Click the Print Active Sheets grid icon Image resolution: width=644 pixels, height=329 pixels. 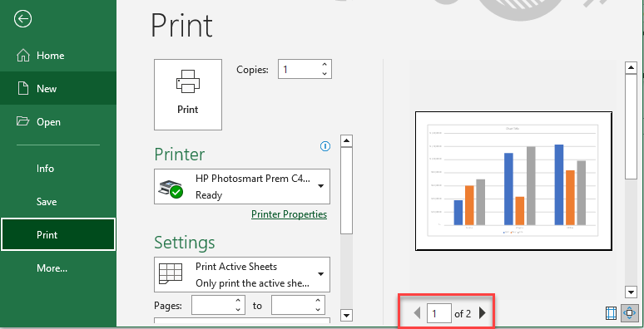pyautogui.click(x=170, y=273)
